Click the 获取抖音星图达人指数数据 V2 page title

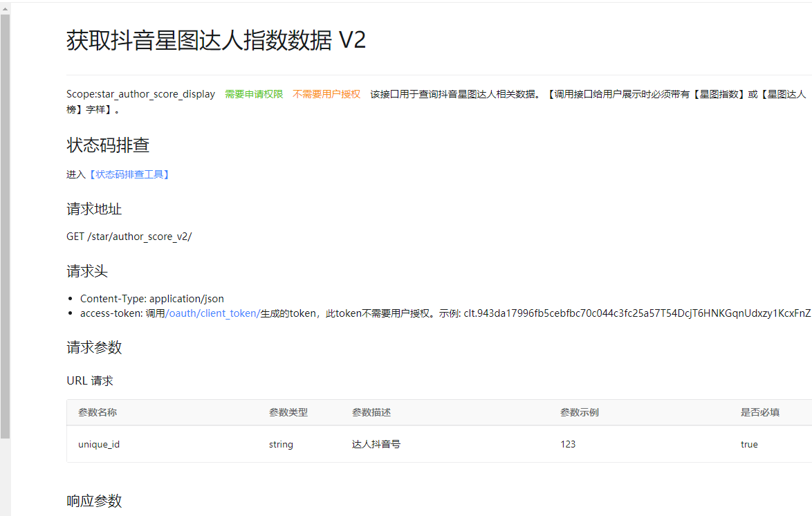(216, 41)
